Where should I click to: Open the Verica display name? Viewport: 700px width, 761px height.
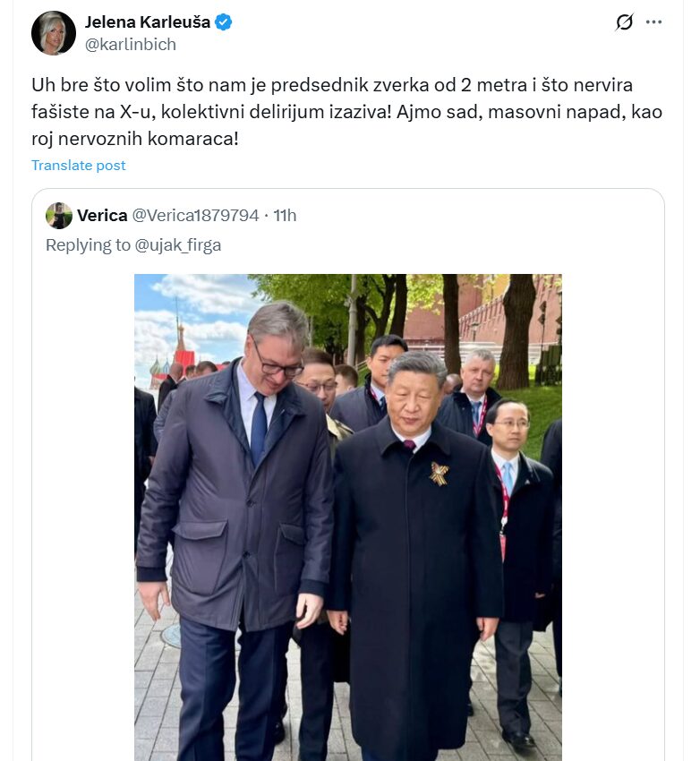102,216
